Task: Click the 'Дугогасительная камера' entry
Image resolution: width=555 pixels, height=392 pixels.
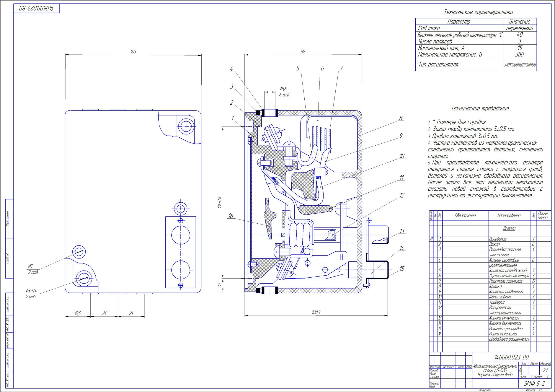Action: click(509, 276)
